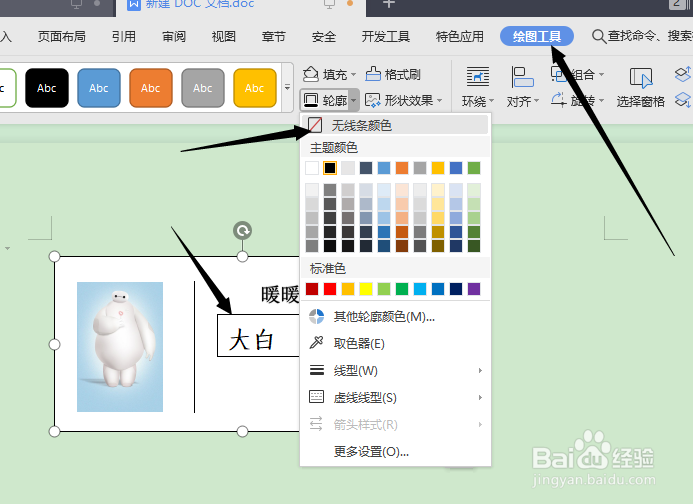
Task: Click the Wrap (环绕) icon
Action: [x=478, y=76]
